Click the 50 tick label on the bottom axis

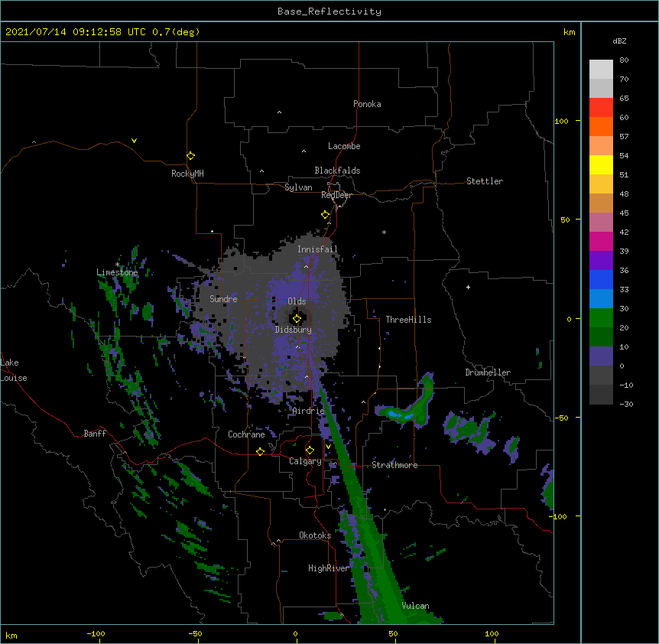[393, 634]
